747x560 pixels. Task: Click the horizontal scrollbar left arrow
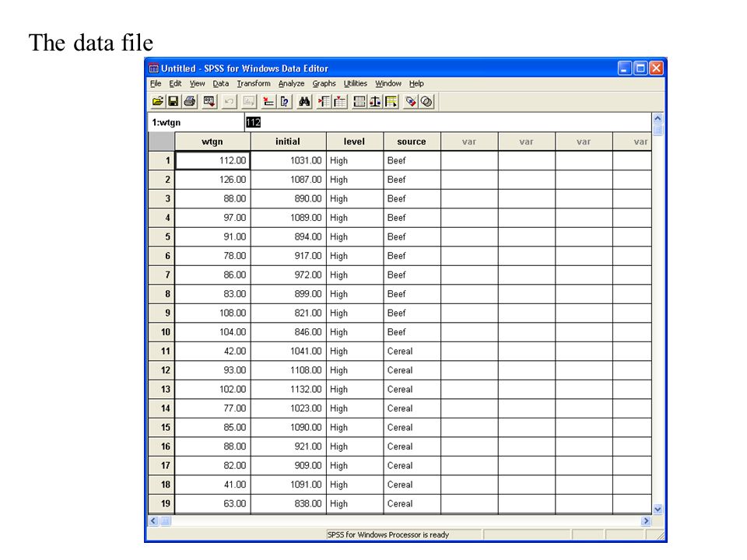[x=153, y=521]
